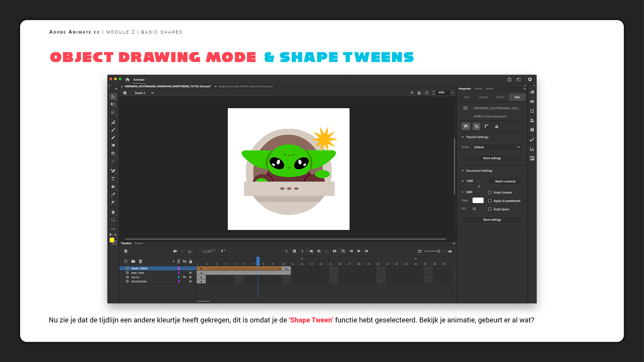Click the new folder icon in timeline
Screen dimensions: 644x362
[x=133, y=261]
